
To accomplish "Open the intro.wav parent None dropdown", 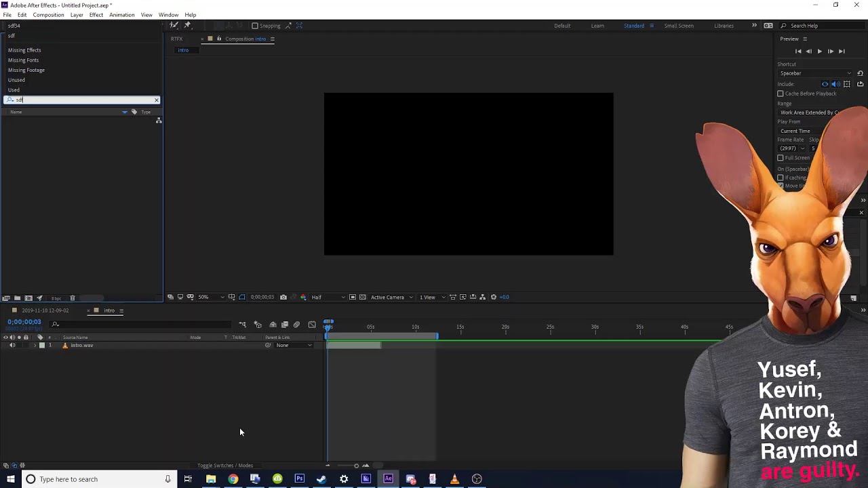I will coord(294,346).
